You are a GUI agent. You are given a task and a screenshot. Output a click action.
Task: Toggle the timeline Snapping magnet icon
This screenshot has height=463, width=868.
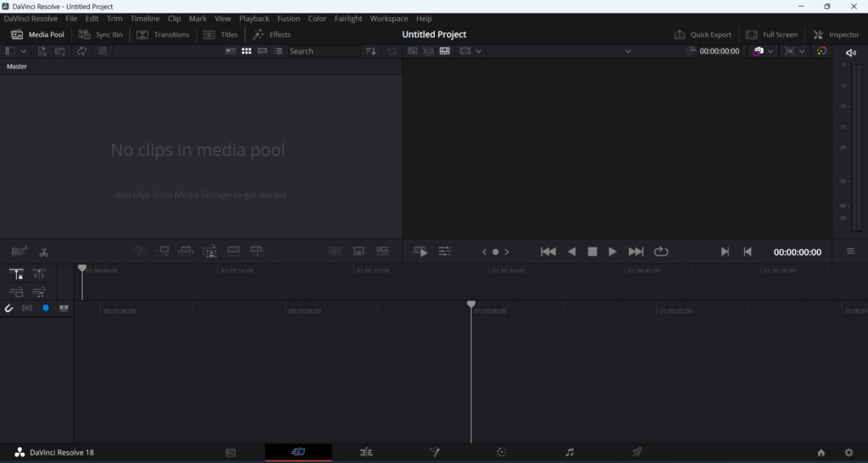pos(9,308)
